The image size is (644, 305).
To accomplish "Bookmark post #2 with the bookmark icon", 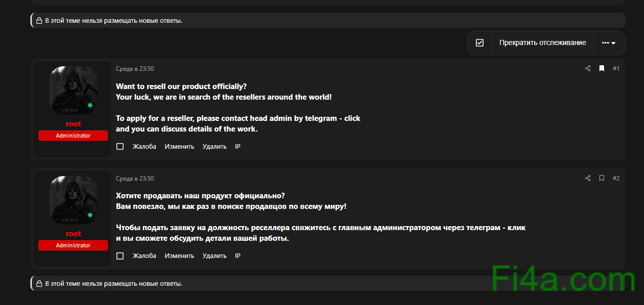I will click(x=602, y=179).
